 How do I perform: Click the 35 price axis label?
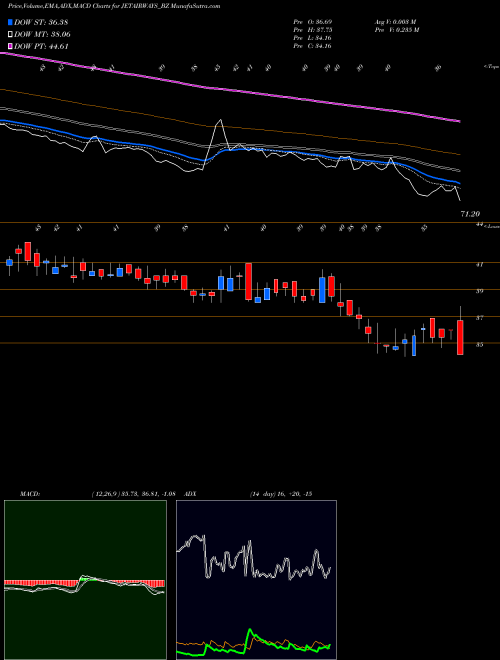(479, 345)
